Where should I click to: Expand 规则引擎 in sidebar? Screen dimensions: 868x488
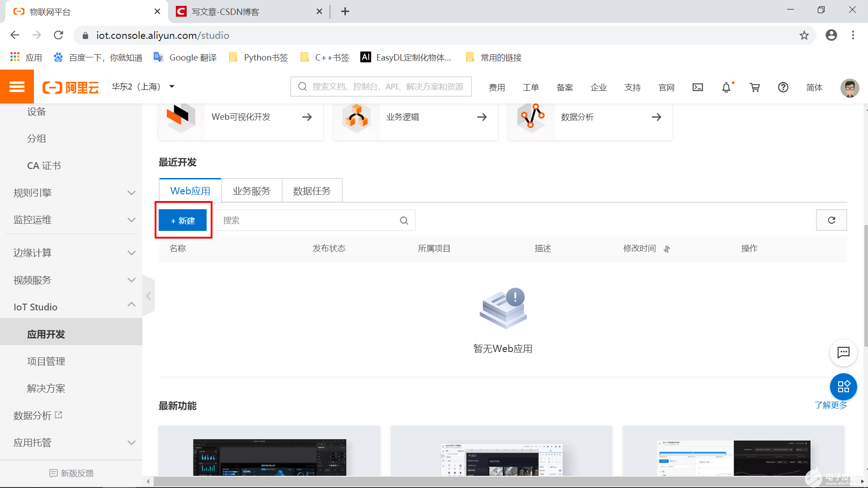tap(132, 193)
